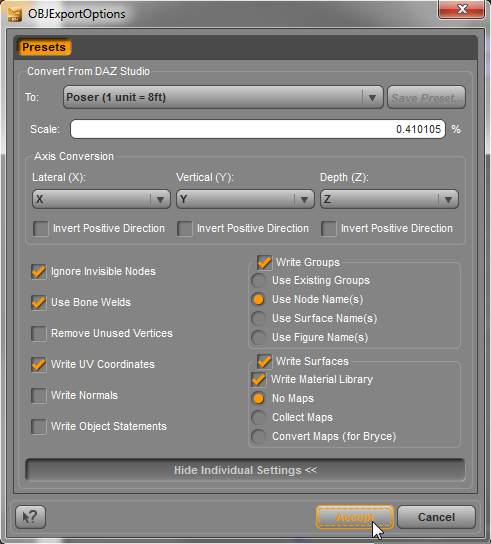Select the No Maps radio option

point(259,398)
